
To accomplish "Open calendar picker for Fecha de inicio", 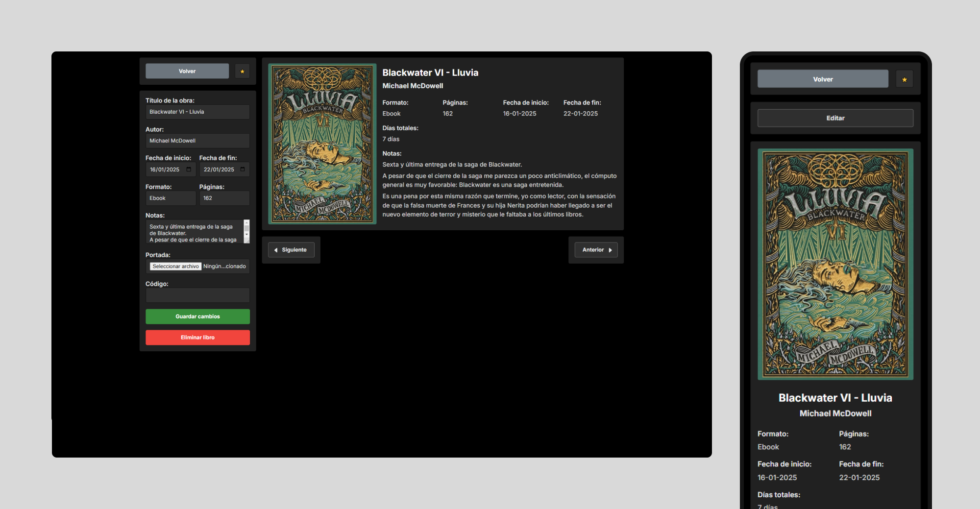I will [x=189, y=170].
